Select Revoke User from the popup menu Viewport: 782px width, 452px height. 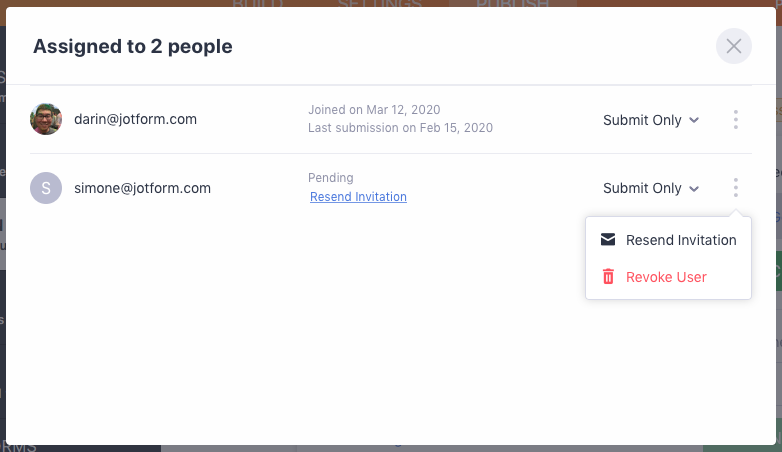click(x=666, y=277)
